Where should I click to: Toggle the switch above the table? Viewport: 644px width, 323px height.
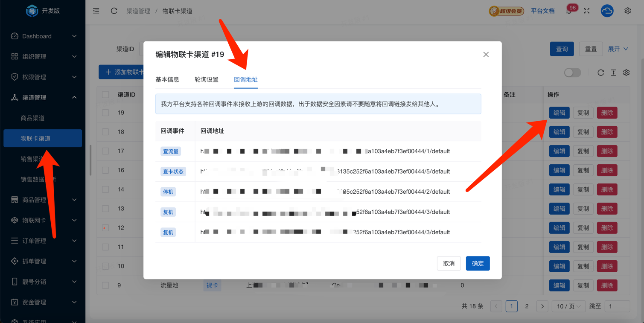click(572, 73)
